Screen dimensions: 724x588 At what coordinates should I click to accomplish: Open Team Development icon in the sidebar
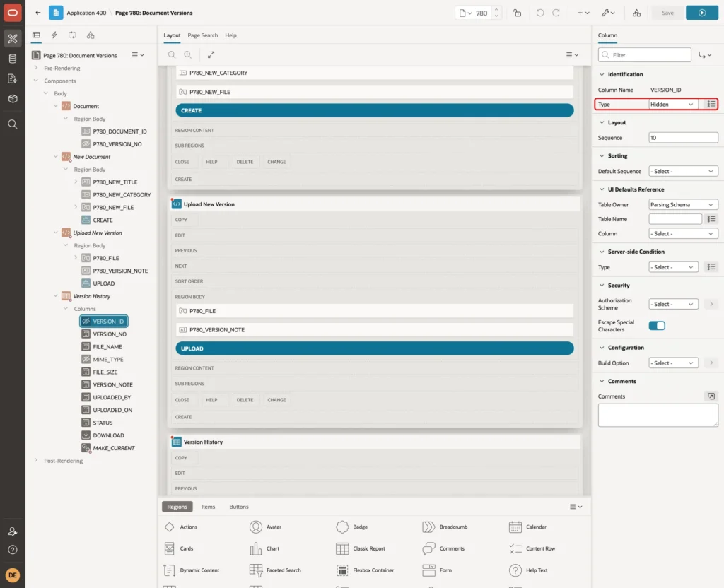click(x=13, y=79)
